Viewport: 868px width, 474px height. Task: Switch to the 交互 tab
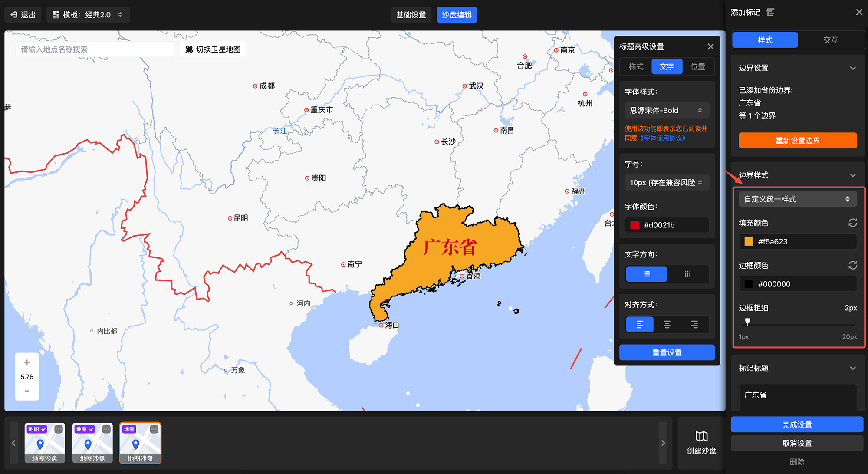830,40
